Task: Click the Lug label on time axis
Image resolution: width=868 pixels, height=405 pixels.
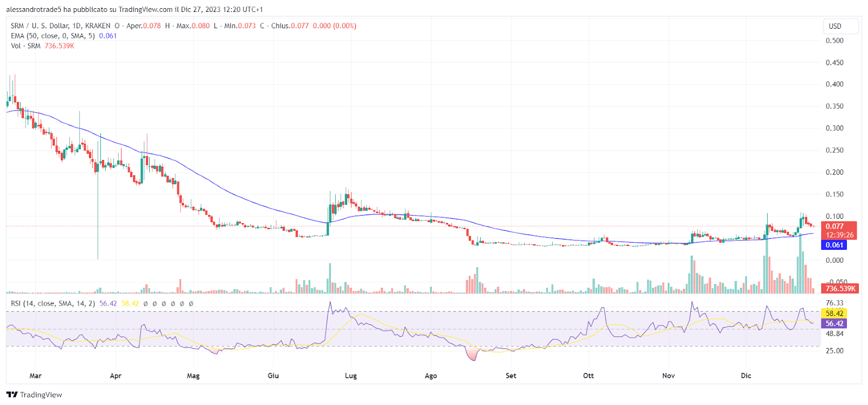Action: 351,376
